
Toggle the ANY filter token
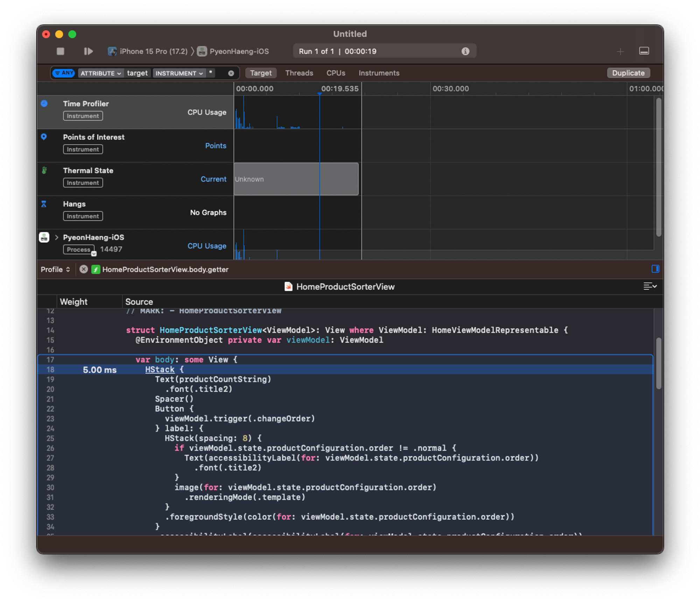(x=64, y=73)
